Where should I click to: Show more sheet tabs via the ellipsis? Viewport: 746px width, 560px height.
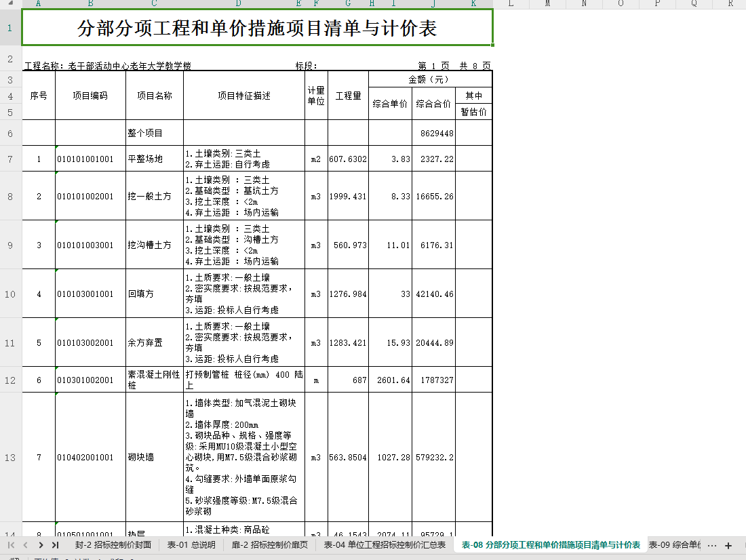(x=711, y=546)
